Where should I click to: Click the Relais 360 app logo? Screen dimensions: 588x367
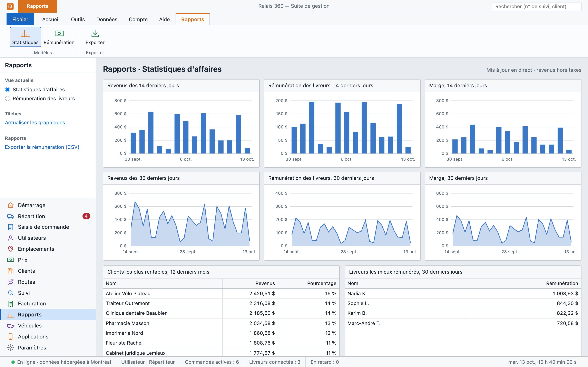tap(10, 6)
